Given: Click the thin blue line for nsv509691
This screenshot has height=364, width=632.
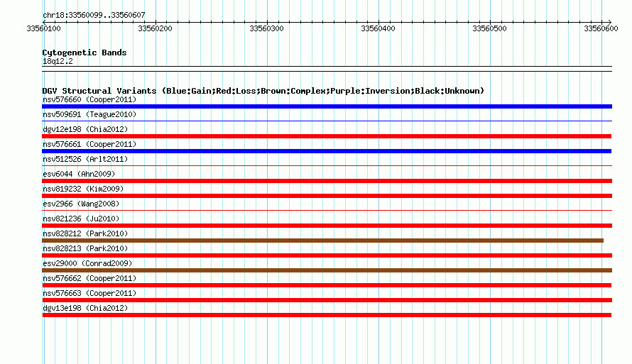Looking at the screenshot, I should pyautogui.click(x=327, y=121).
